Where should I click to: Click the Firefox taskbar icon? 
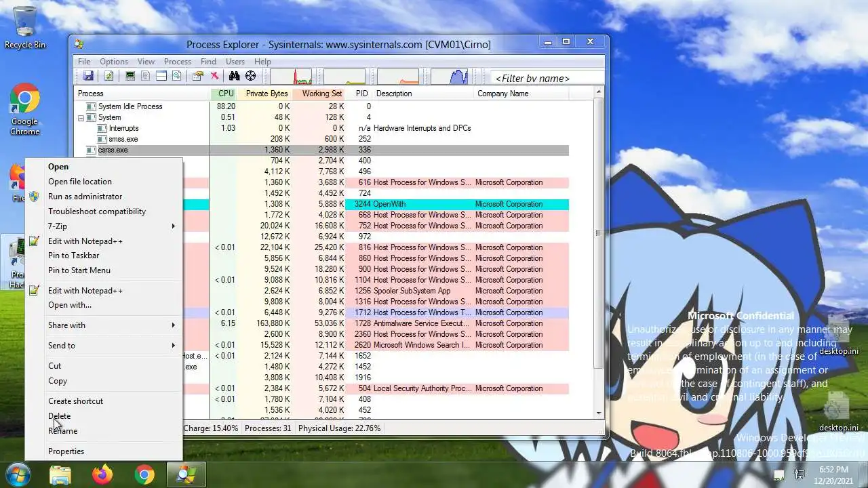point(102,474)
